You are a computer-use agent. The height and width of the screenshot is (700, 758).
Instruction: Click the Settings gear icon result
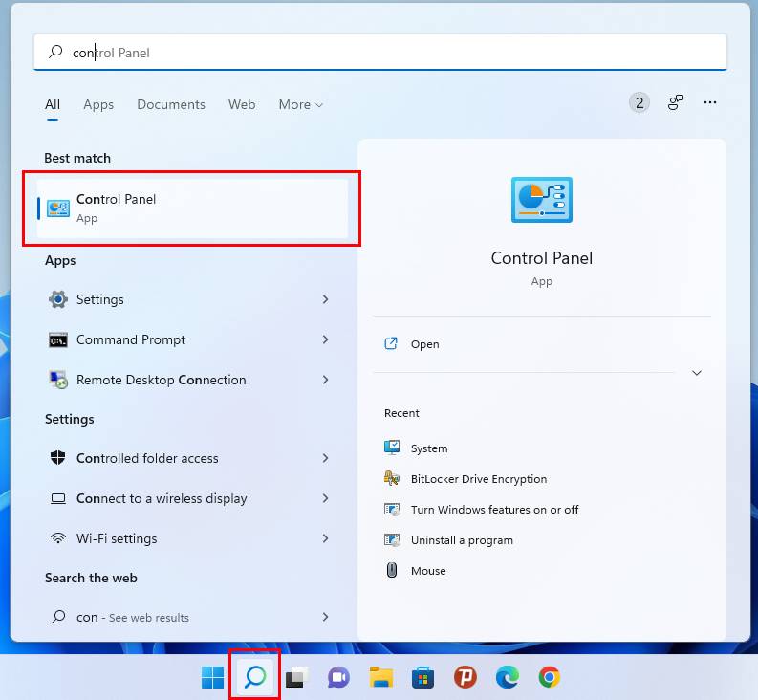point(58,299)
